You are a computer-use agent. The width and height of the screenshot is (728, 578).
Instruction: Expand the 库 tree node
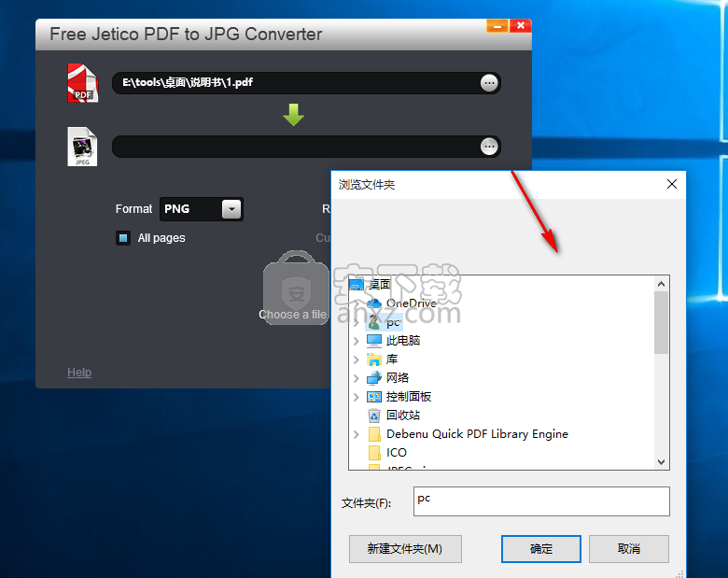(357, 359)
